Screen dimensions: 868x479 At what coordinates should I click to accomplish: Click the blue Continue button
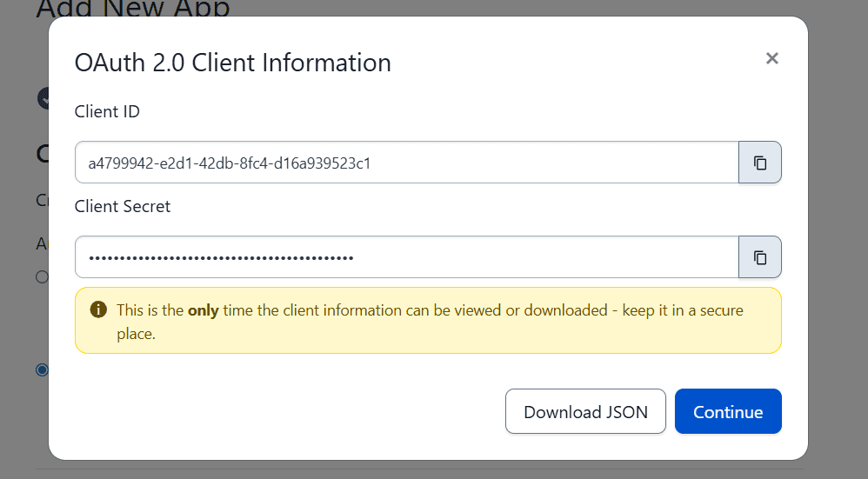tap(728, 411)
